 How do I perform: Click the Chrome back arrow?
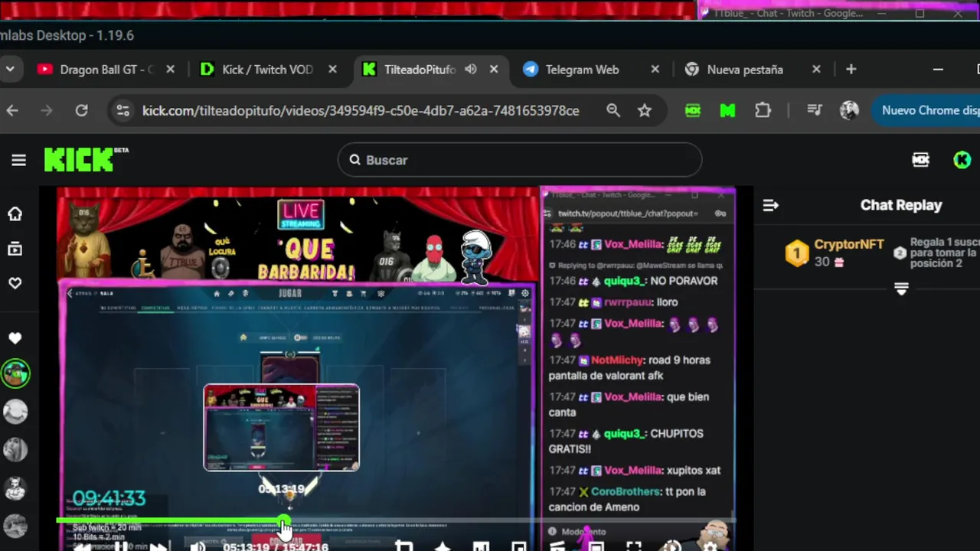pyautogui.click(x=12, y=111)
